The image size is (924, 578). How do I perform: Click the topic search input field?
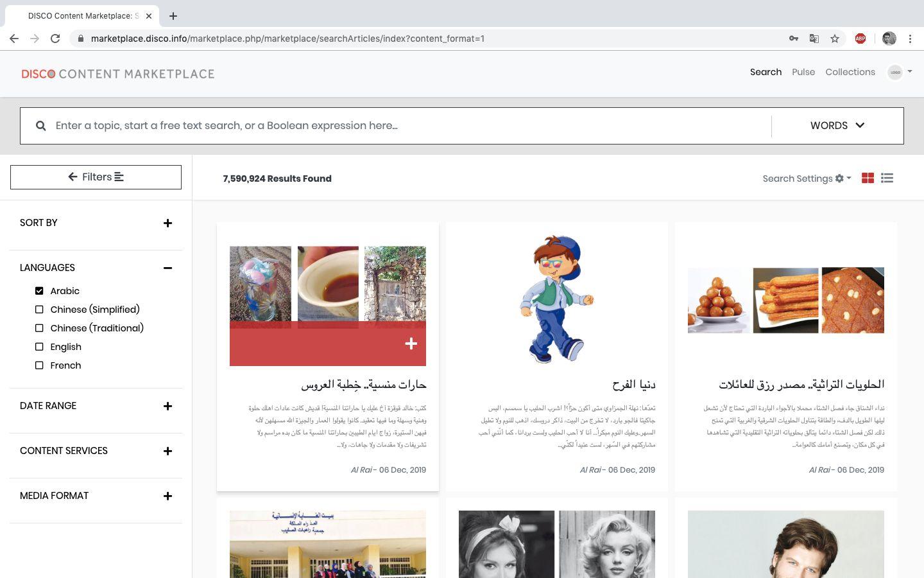coord(411,126)
